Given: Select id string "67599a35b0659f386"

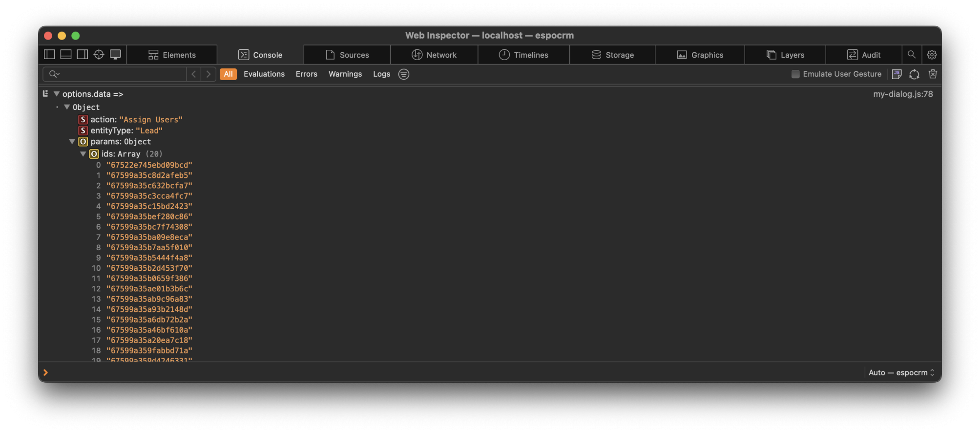Looking at the screenshot, I should pos(149,279).
